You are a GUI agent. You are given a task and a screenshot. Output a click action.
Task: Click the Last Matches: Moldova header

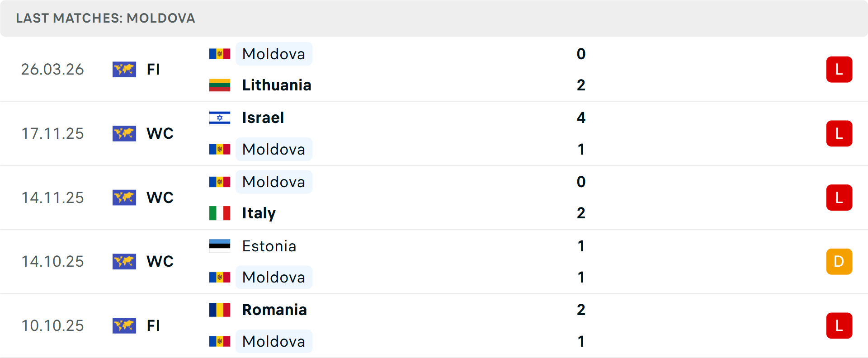[105, 18]
